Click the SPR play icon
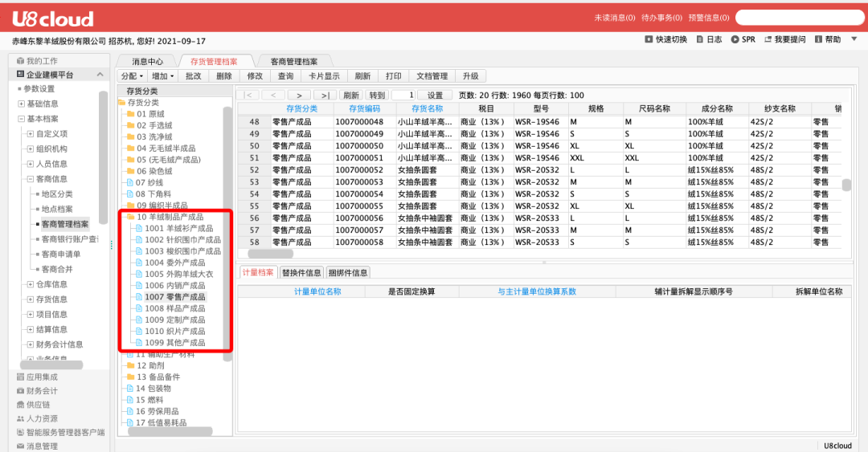The height and width of the screenshot is (452, 868). tap(735, 39)
